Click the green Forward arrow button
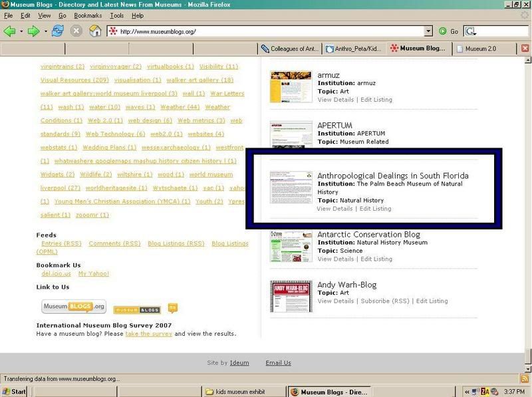The height and width of the screenshot is (397, 532). click(33, 31)
